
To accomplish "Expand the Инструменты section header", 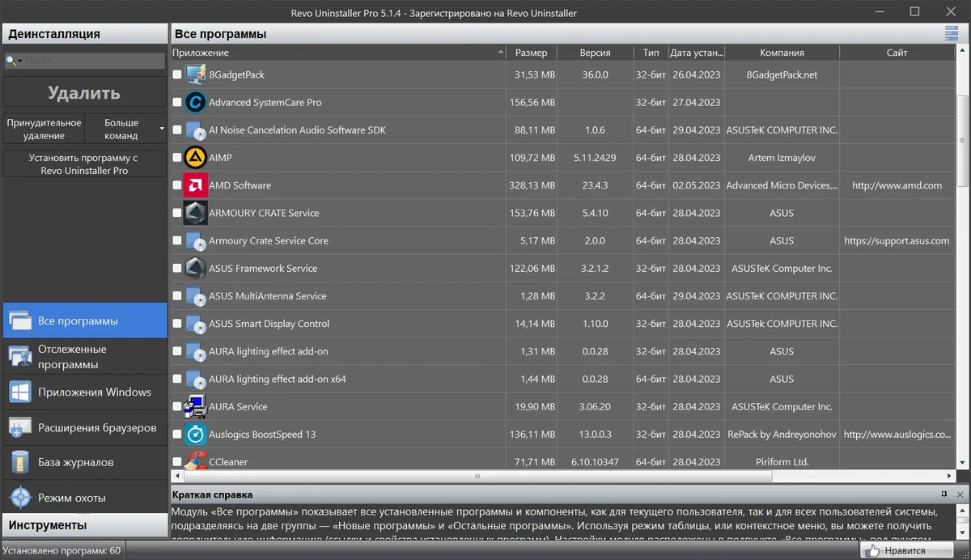I will pyautogui.click(x=85, y=525).
